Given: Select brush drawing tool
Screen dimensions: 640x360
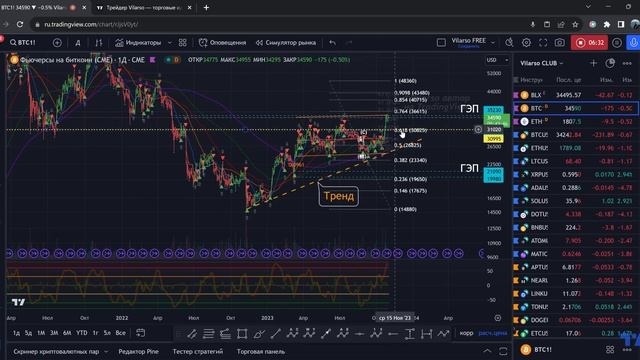Looking at the screenshot, I should tap(259, 334).
